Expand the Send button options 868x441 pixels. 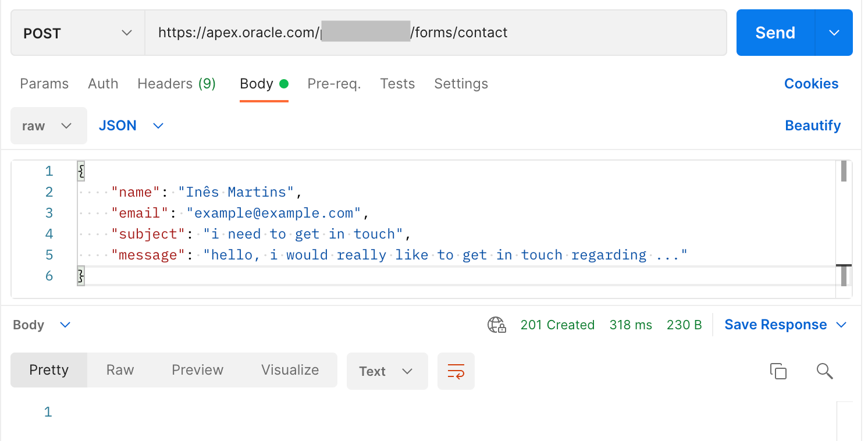tap(834, 33)
